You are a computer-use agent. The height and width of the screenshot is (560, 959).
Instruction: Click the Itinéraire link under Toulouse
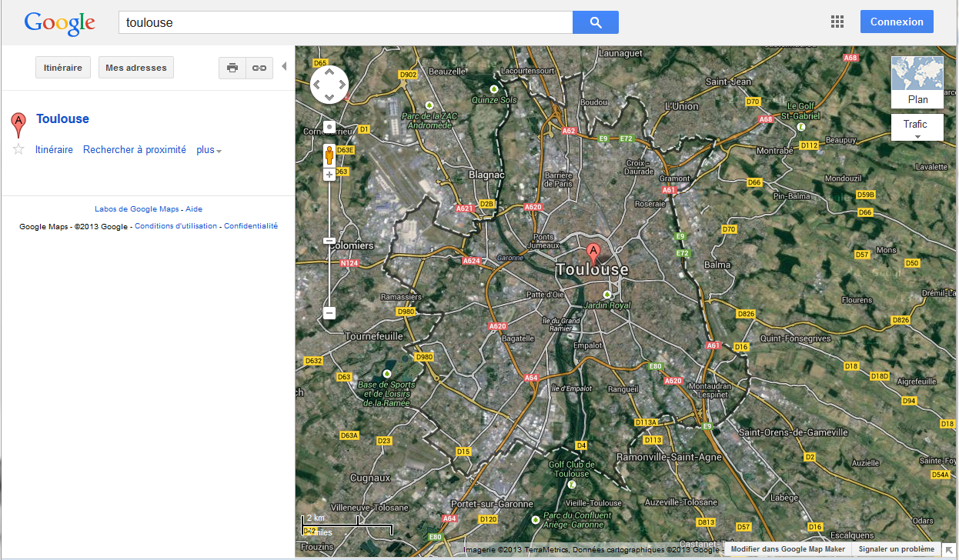[x=54, y=150]
